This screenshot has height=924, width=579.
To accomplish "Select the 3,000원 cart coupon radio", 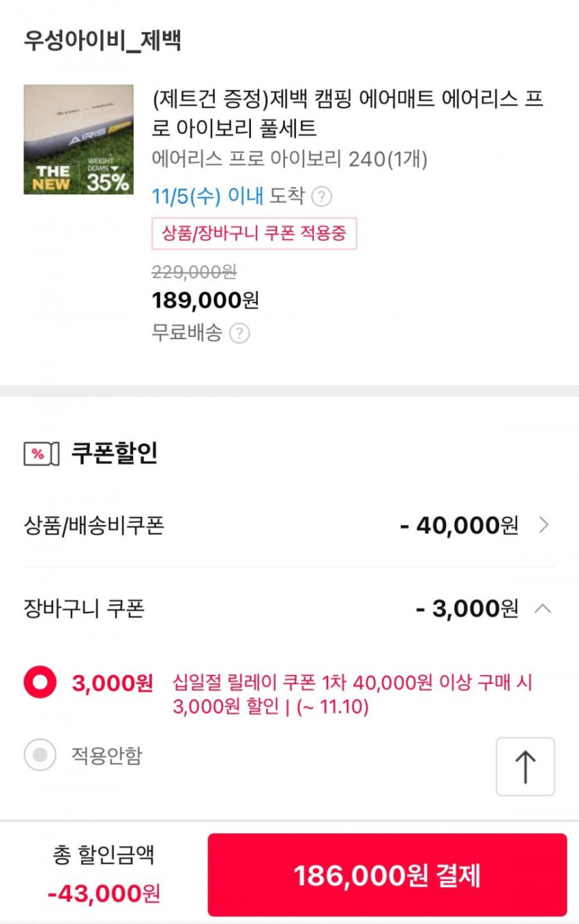I will point(40,683).
